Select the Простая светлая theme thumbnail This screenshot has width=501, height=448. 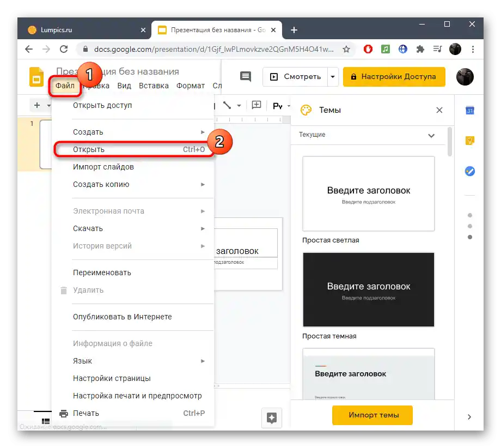point(369,194)
